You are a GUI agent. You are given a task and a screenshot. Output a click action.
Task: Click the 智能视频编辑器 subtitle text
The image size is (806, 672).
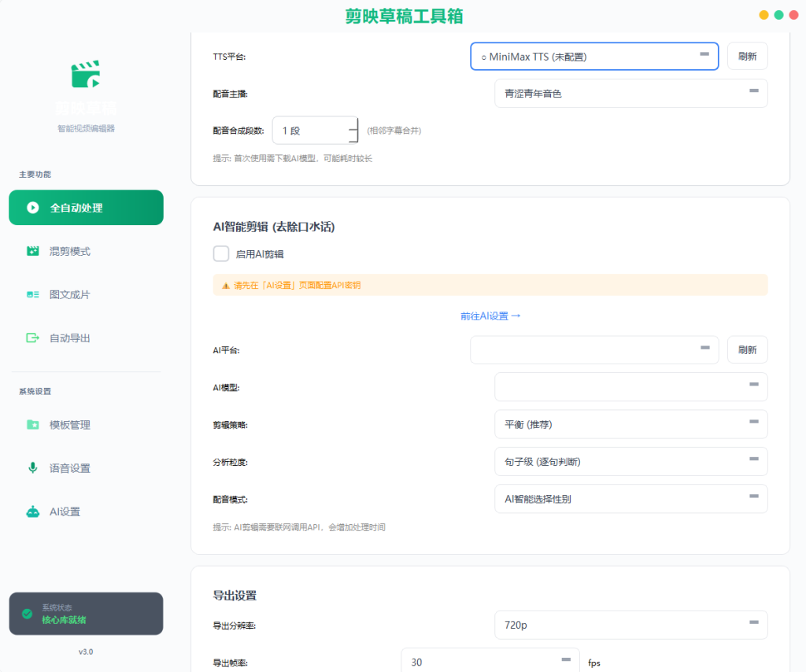click(86, 128)
